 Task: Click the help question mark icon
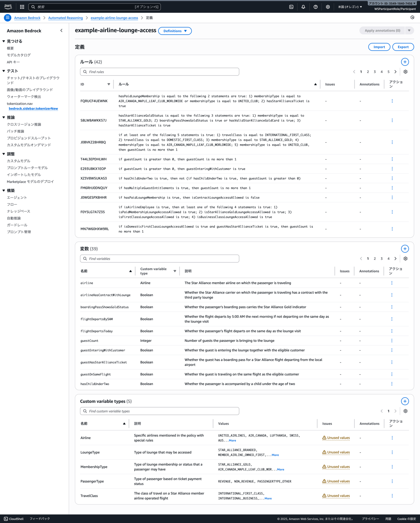point(315,7)
